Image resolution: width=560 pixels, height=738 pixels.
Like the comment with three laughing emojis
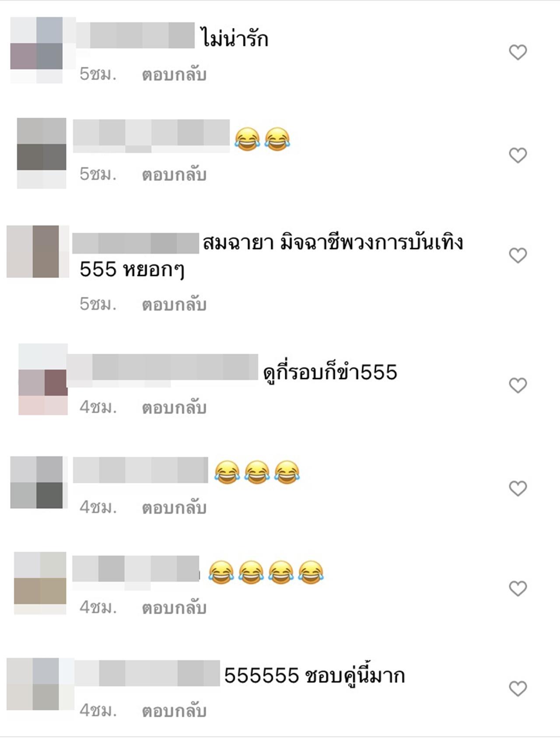tap(518, 488)
